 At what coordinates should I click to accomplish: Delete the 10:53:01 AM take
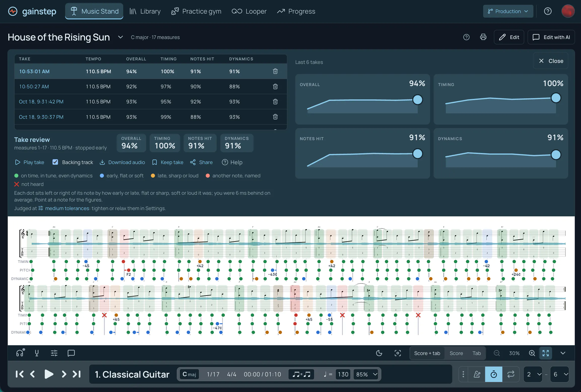click(x=275, y=71)
